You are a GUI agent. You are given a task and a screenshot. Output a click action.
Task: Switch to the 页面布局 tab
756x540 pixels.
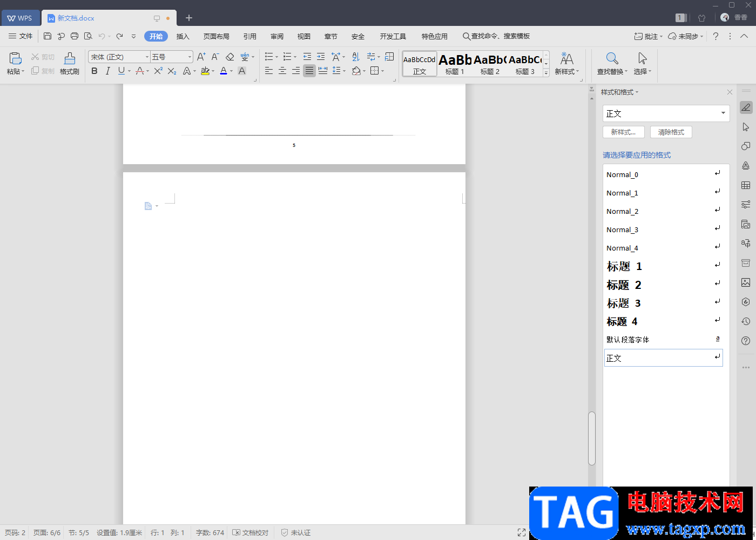coord(217,36)
